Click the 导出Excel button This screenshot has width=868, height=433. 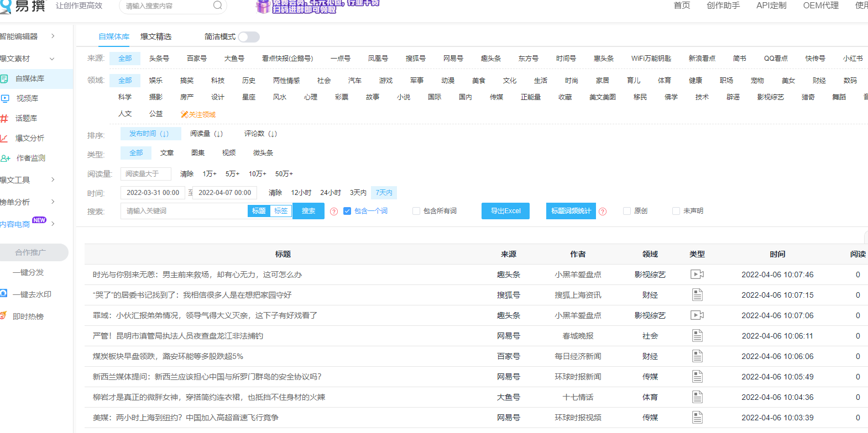(505, 211)
